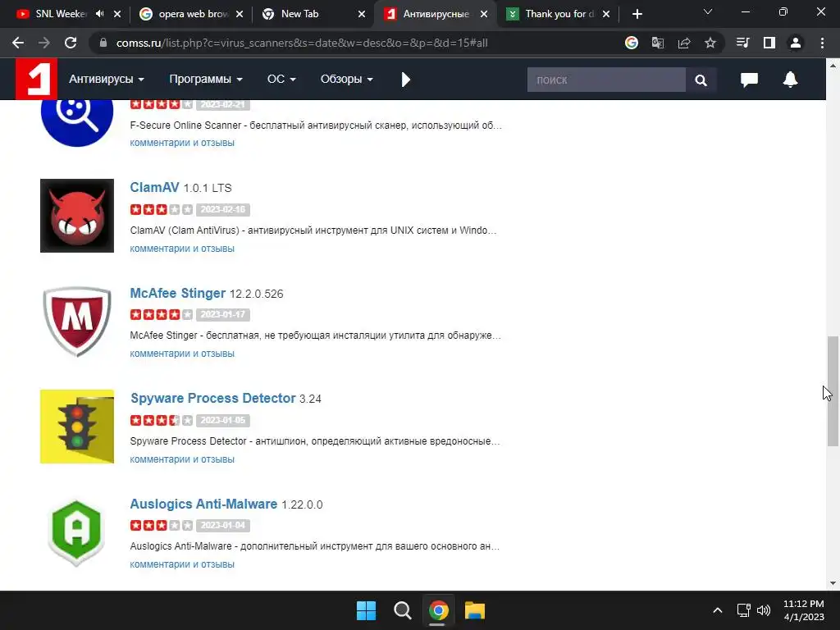Bookmark this page with the star

[710, 43]
